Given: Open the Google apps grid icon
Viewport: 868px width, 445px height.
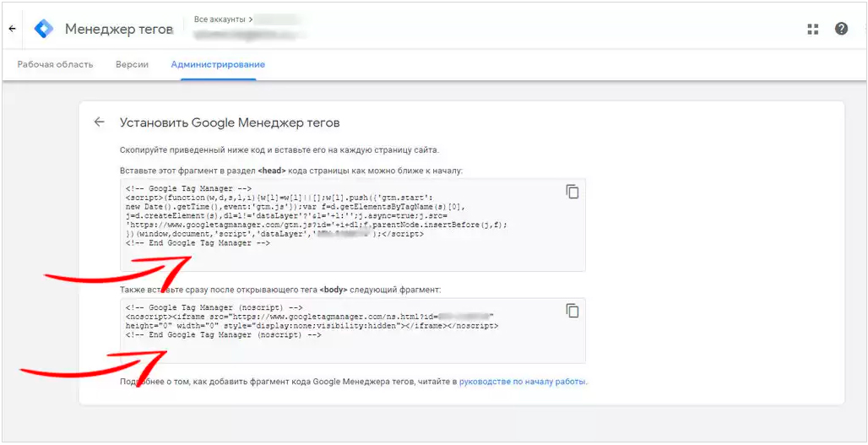Looking at the screenshot, I should (812, 30).
